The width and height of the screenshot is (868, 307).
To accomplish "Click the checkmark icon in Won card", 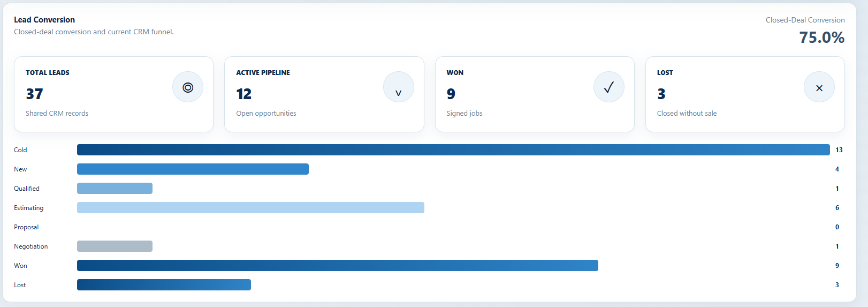I will click(609, 87).
